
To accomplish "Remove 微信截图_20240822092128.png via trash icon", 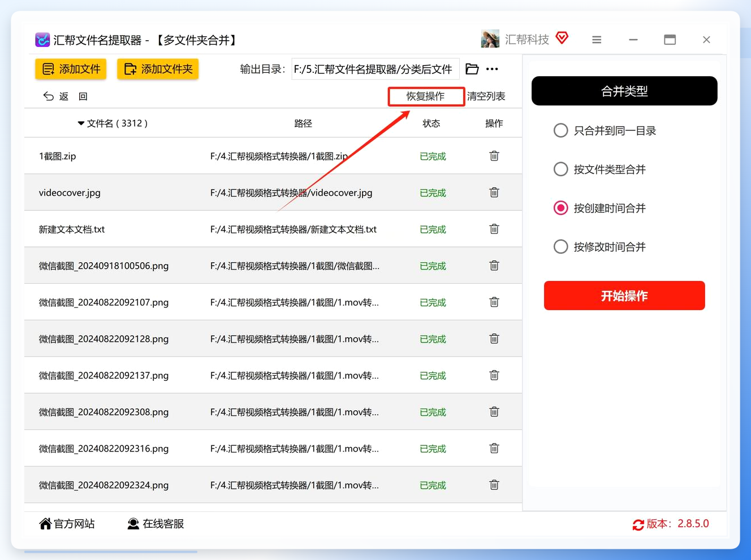I will click(x=494, y=338).
